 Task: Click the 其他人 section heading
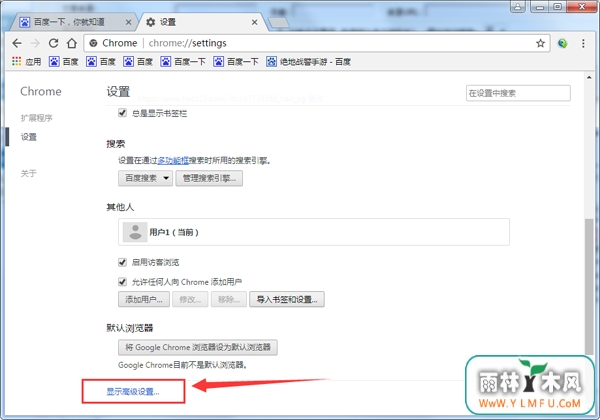(120, 207)
